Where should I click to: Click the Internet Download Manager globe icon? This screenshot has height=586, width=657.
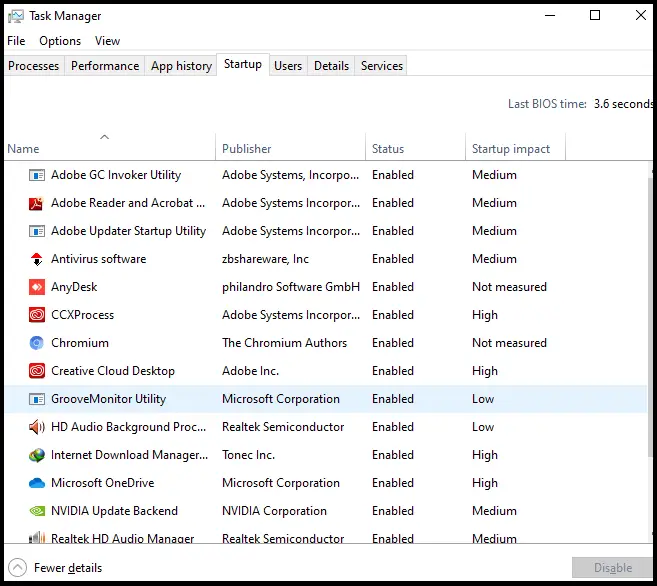pyautogui.click(x=37, y=455)
